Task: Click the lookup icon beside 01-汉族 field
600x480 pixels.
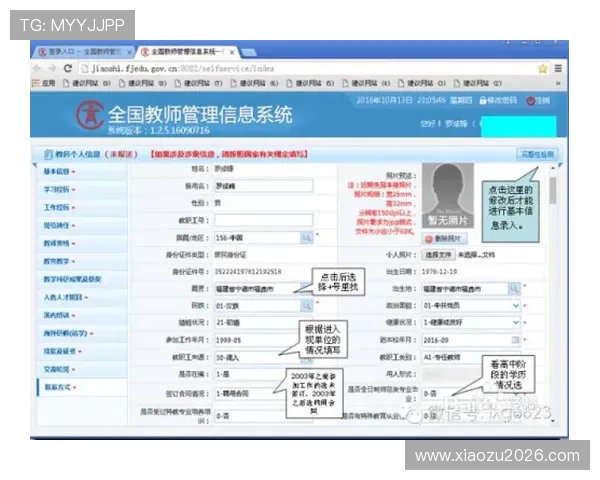Action: (307, 305)
